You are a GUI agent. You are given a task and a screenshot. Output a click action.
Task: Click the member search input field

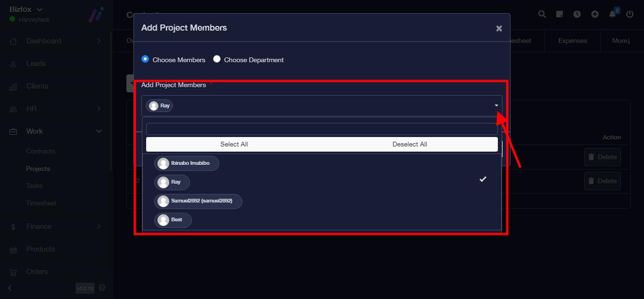pyautogui.click(x=322, y=129)
